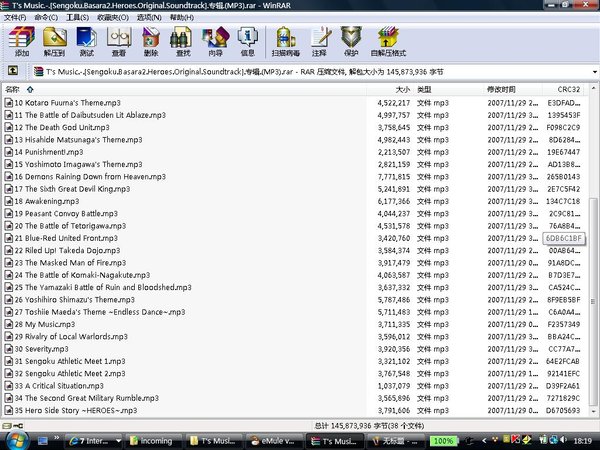Open the Tools (工具) menu
This screenshot has height=450, width=600.
pos(78,18)
